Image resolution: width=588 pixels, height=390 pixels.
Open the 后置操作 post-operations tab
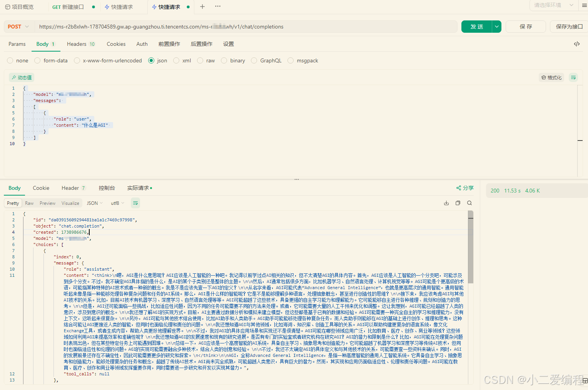pyautogui.click(x=202, y=44)
